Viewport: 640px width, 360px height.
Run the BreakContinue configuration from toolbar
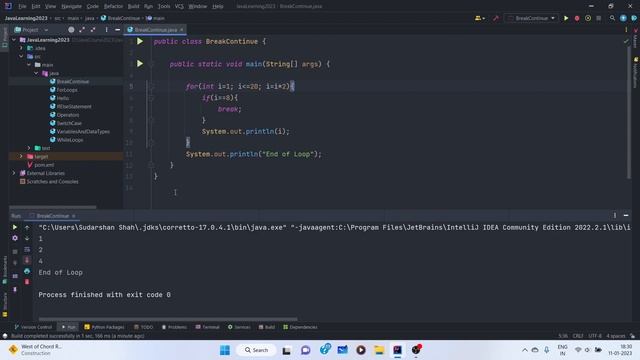(x=566, y=18)
